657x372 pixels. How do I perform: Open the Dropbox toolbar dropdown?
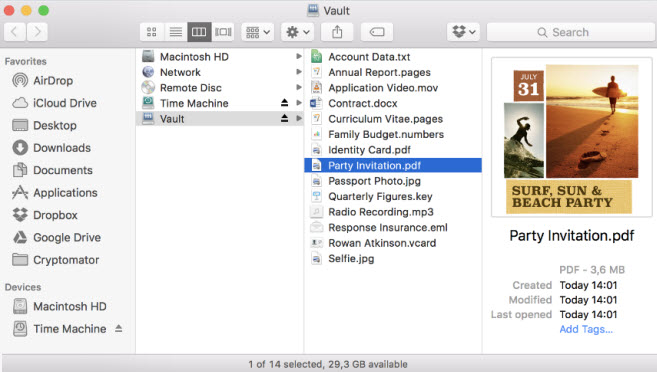(464, 32)
